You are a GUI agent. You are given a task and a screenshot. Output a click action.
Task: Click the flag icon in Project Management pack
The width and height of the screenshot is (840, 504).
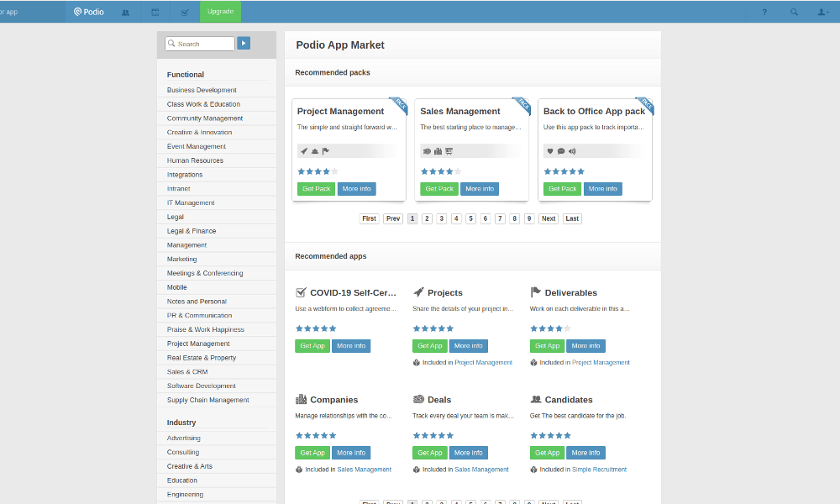point(326,151)
